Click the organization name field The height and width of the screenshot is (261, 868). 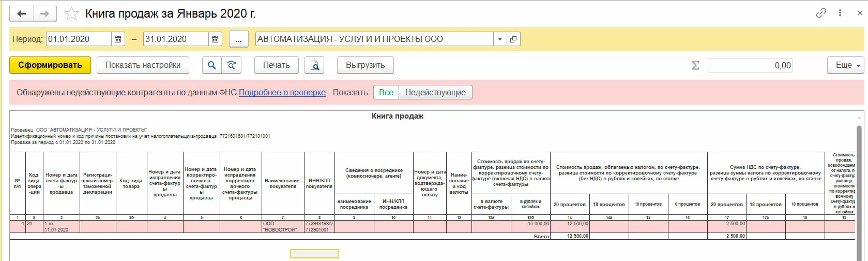(374, 39)
